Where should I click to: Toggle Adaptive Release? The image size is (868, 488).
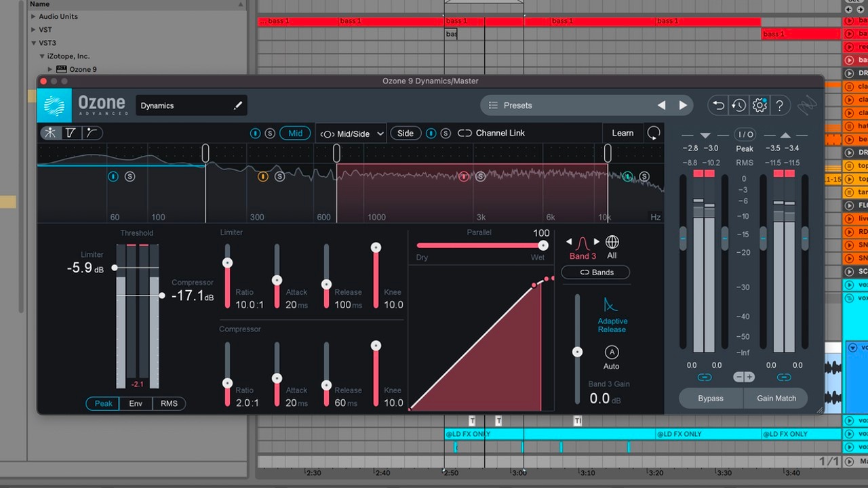[612, 306]
